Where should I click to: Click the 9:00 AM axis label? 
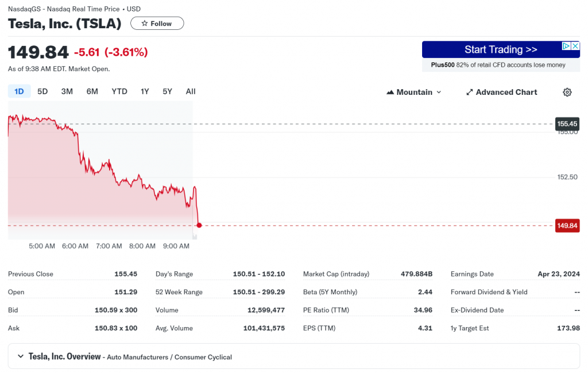pyautogui.click(x=176, y=246)
